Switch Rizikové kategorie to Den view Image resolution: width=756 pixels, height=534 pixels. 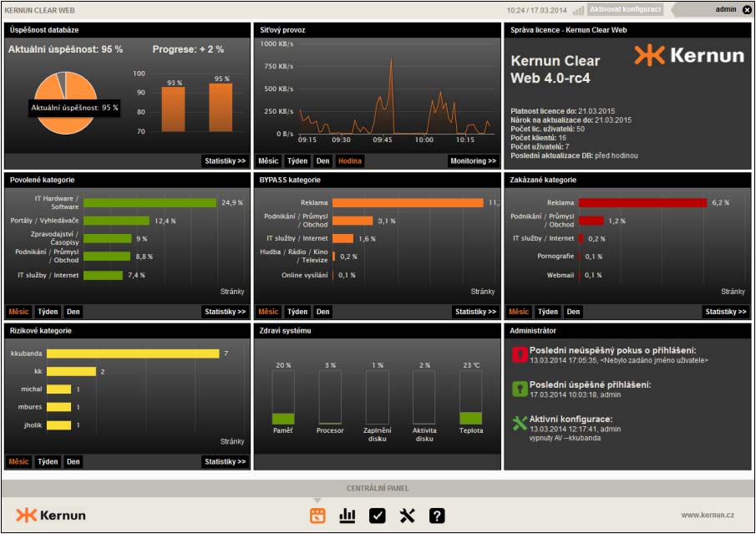[x=74, y=461]
